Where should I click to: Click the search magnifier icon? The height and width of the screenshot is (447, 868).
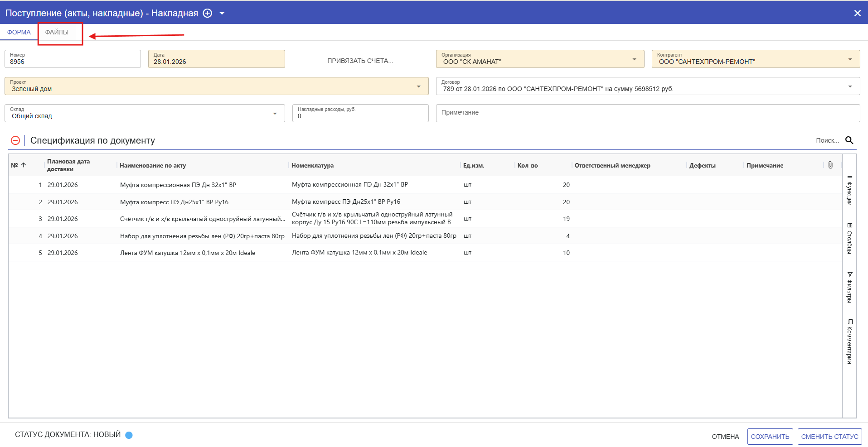[849, 140]
